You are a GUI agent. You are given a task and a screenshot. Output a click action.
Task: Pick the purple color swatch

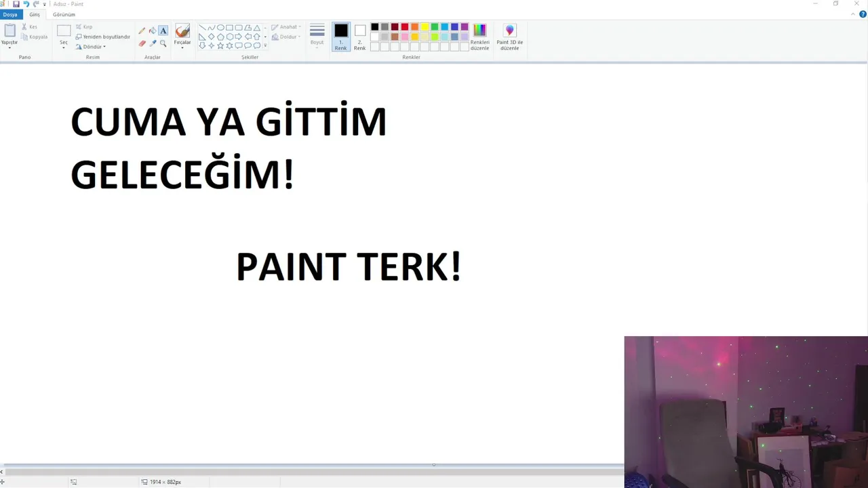(465, 27)
